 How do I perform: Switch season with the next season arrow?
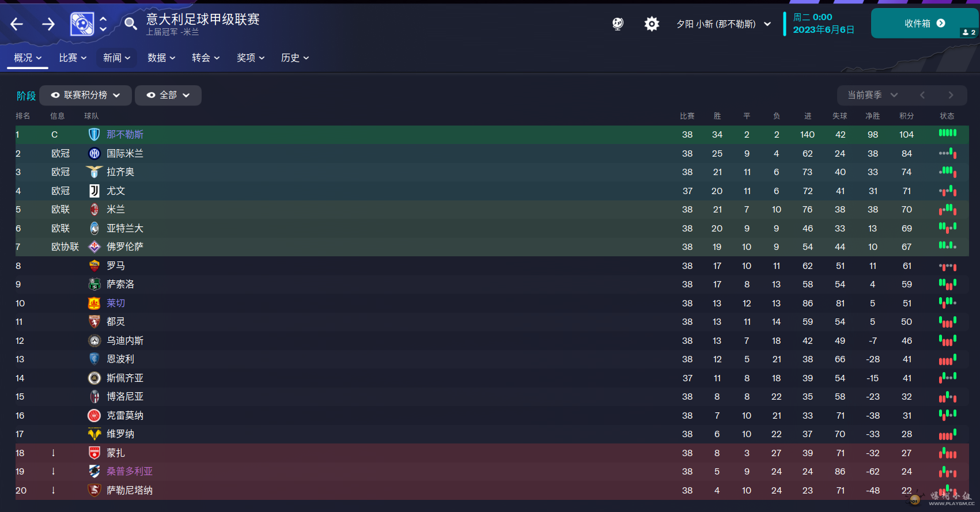[x=951, y=95]
